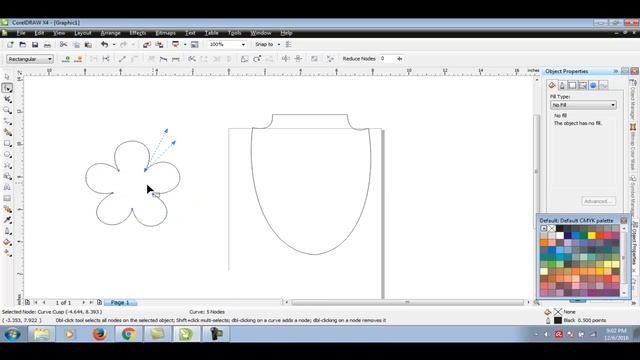
Task: Select the Outline tool
Action: pyautogui.click(x=7, y=231)
